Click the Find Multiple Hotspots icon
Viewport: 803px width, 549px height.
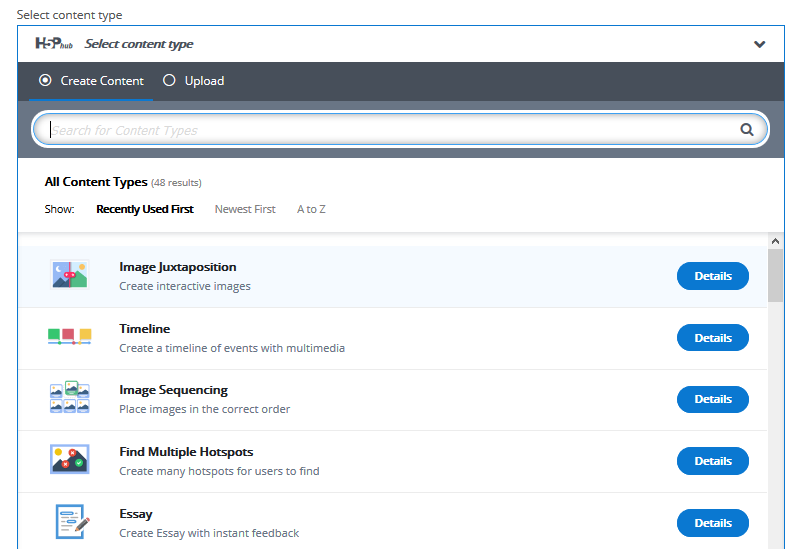click(70, 460)
